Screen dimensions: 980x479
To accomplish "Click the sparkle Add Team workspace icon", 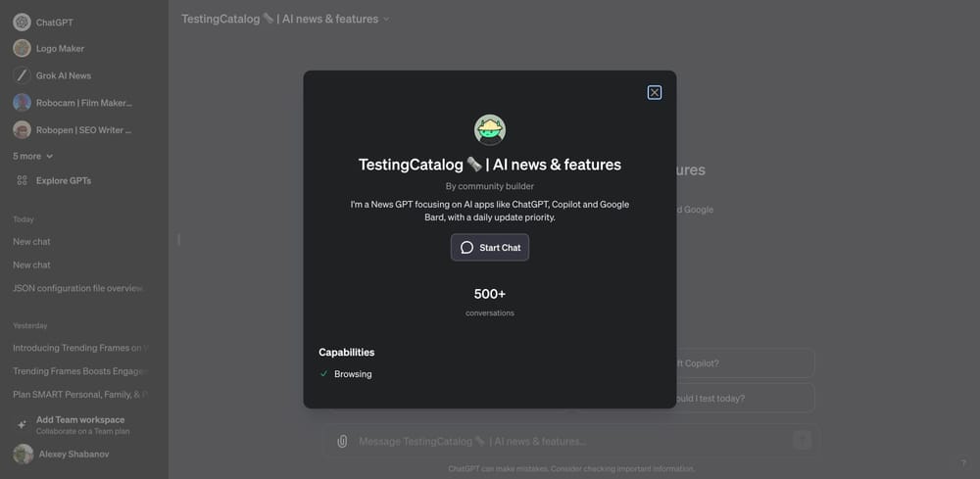I will point(22,425).
